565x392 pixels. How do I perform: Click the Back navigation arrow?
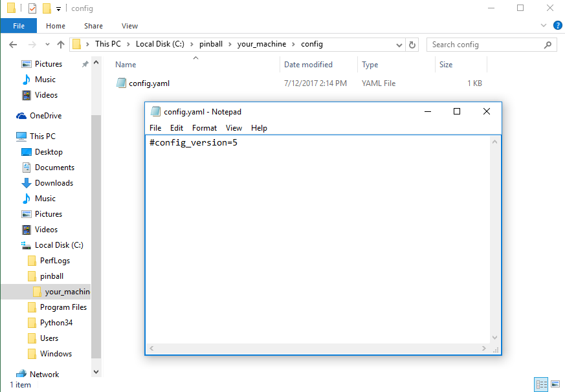[x=13, y=45]
